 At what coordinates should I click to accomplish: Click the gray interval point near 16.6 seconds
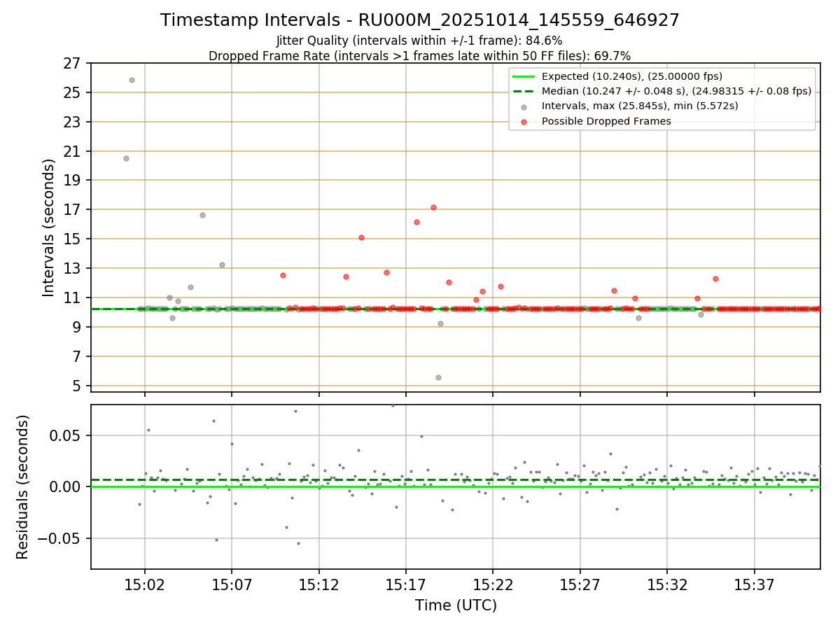coord(202,215)
